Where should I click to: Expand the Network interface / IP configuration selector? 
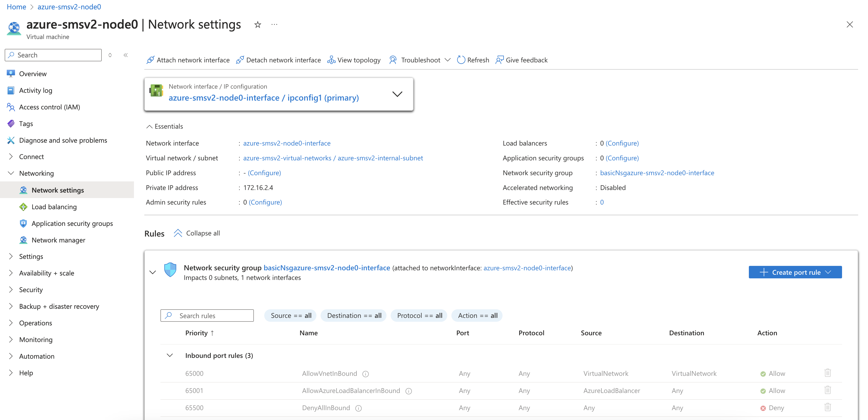[397, 94]
